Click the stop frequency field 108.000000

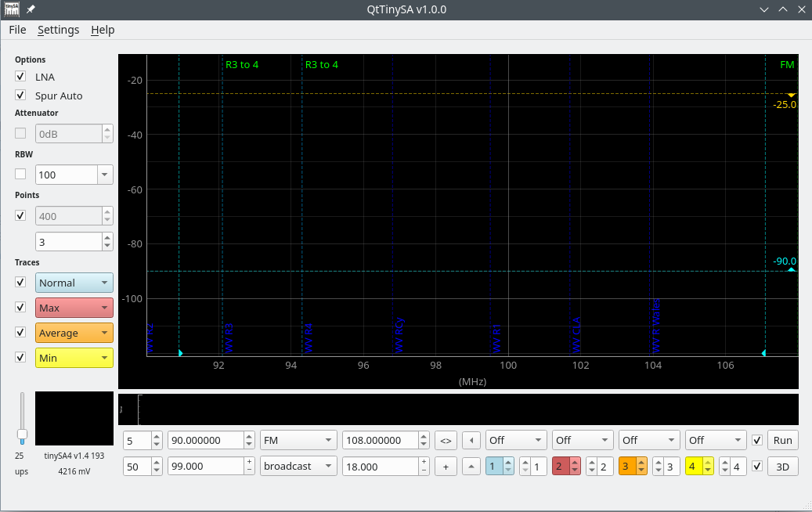386,441
